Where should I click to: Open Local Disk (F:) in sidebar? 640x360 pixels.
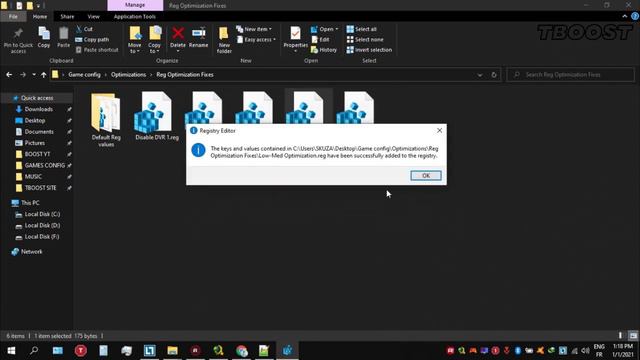click(42, 237)
